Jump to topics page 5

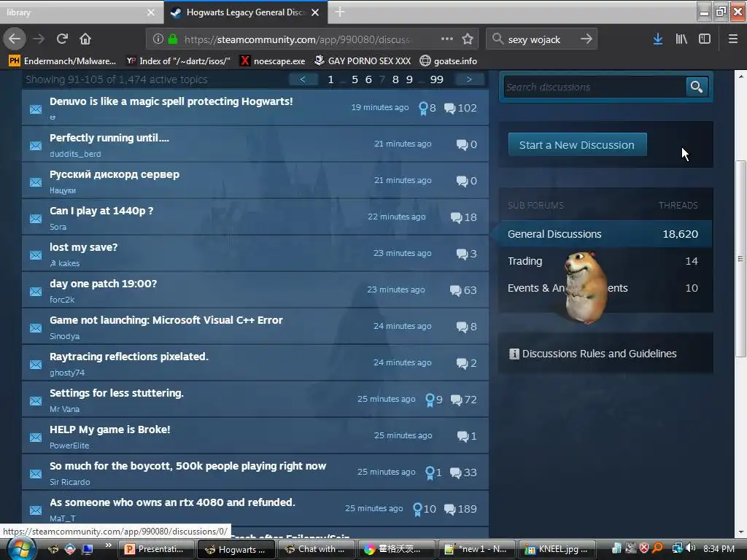pos(355,79)
